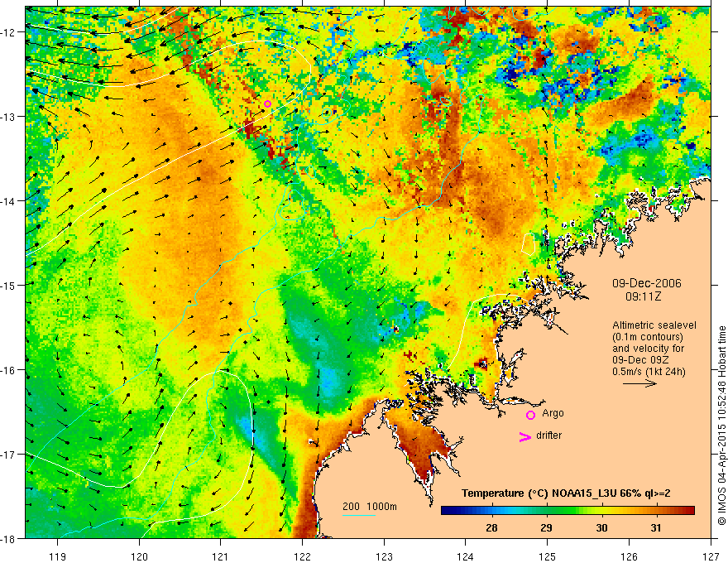This screenshot has width=728, height=563.
Task: Click the magenta drifter legend arrowhead
Action: pos(525,436)
